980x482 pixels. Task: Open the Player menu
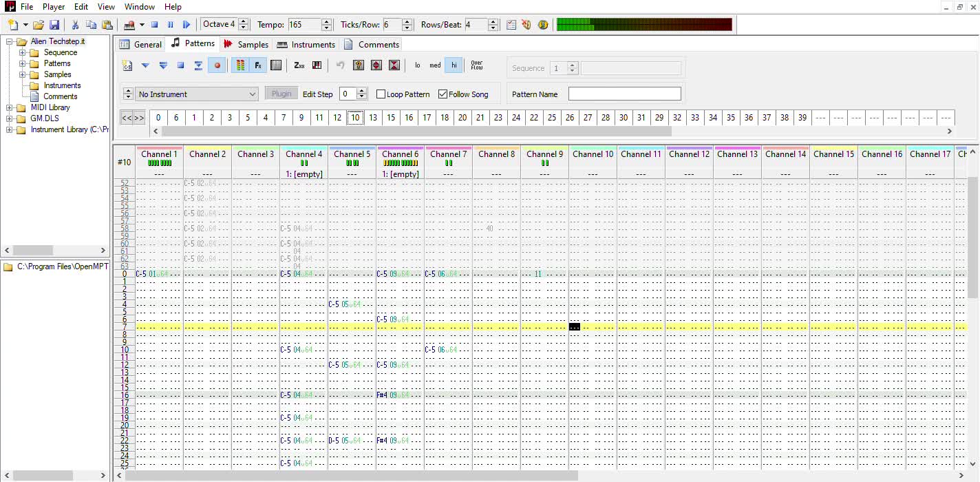tap(54, 7)
